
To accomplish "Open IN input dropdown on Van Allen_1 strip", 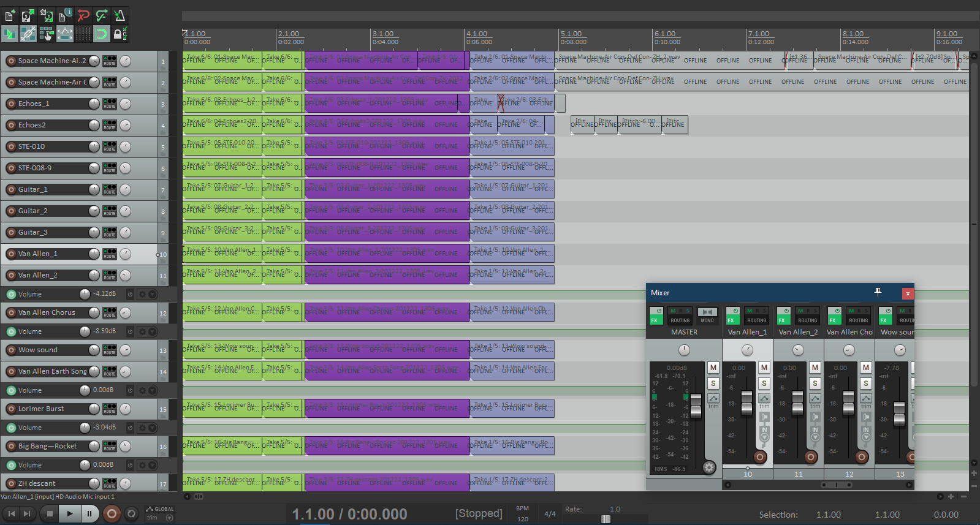I will (764, 433).
